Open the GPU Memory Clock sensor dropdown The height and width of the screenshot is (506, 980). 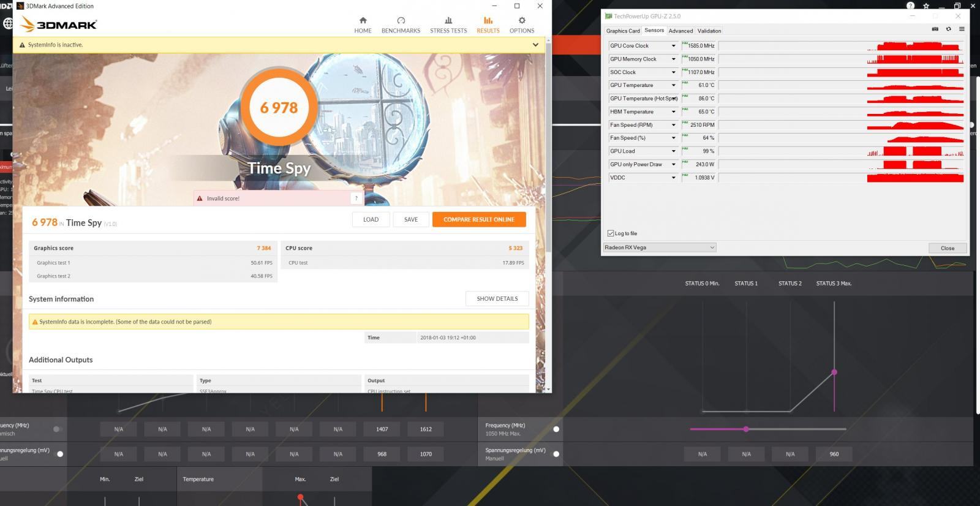tap(673, 59)
